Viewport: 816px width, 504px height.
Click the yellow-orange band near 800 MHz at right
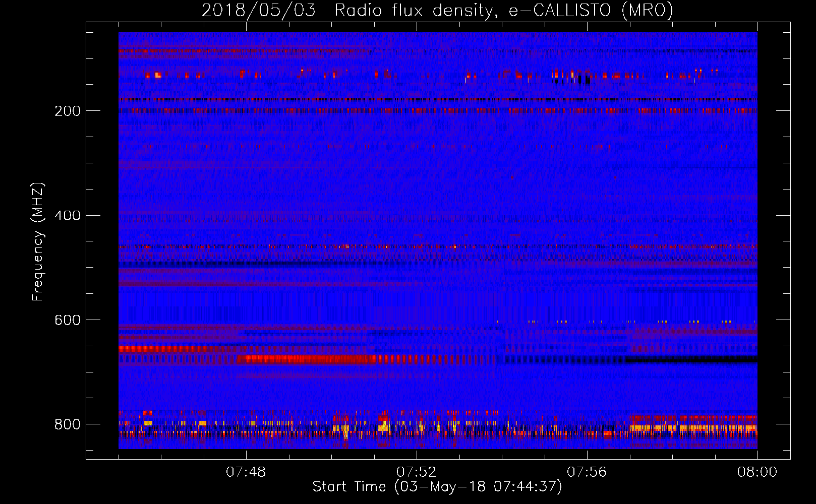(x=693, y=428)
